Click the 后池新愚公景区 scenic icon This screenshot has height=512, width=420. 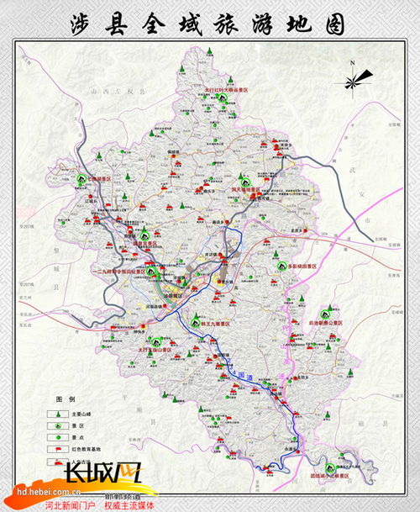point(325,314)
